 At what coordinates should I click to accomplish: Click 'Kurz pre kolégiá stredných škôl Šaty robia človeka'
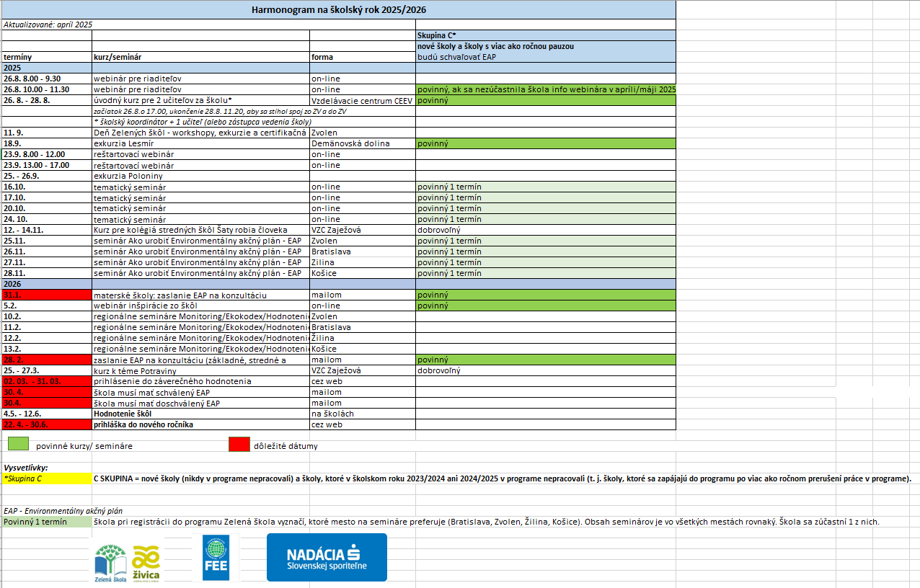(x=200, y=230)
